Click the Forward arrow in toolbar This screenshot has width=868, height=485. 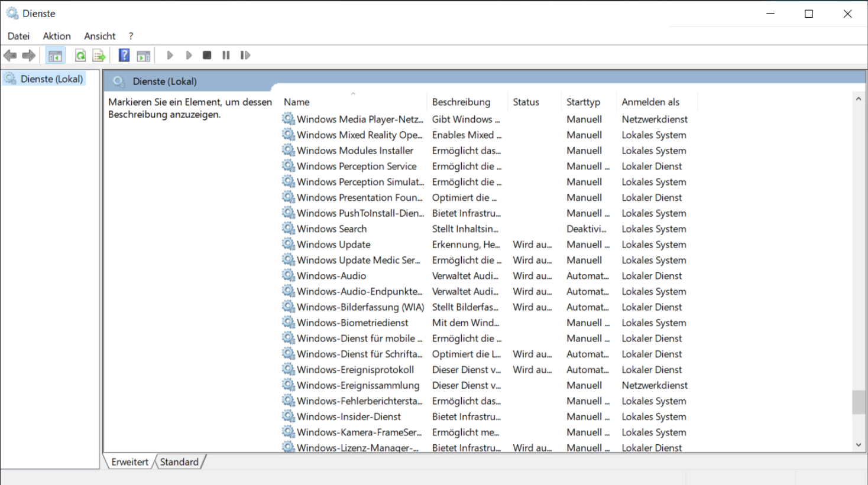point(28,56)
